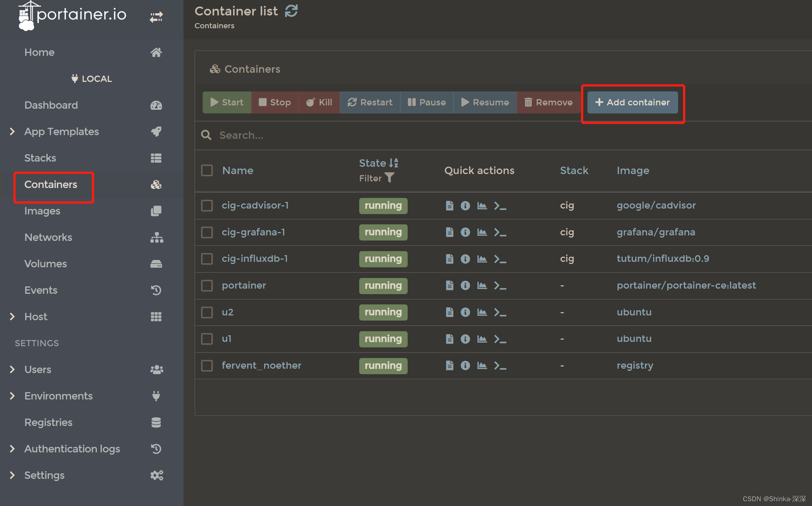The image size is (812, 506).
Task: Open the cig-grafana-1 container link
Action: [x=254, y=232]
